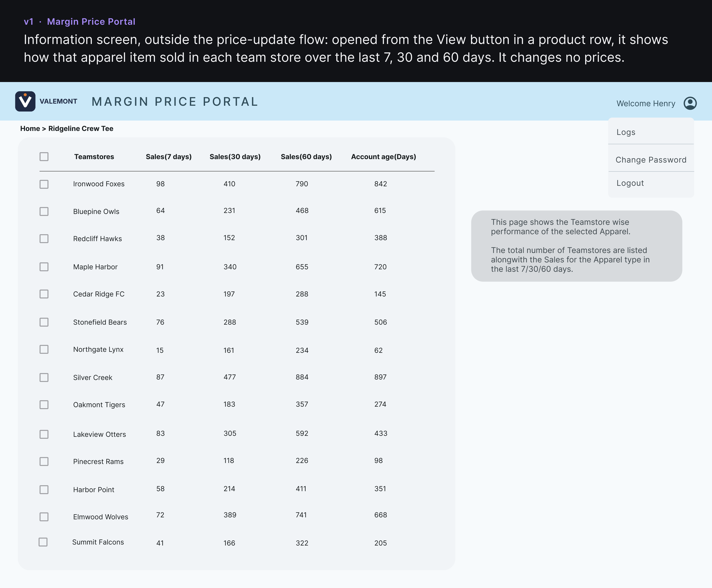Click the Margin Price Portal title

click(x=175, y=102)
